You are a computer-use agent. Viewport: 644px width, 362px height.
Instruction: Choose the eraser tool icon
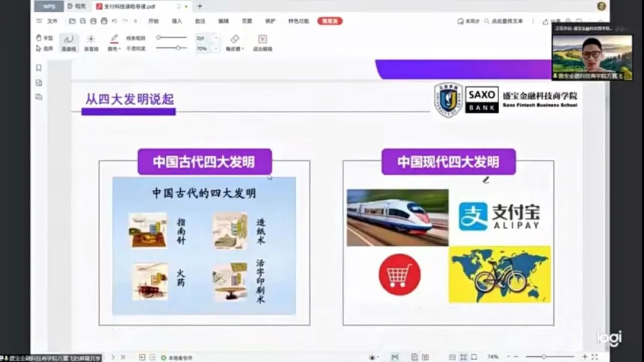234,40
